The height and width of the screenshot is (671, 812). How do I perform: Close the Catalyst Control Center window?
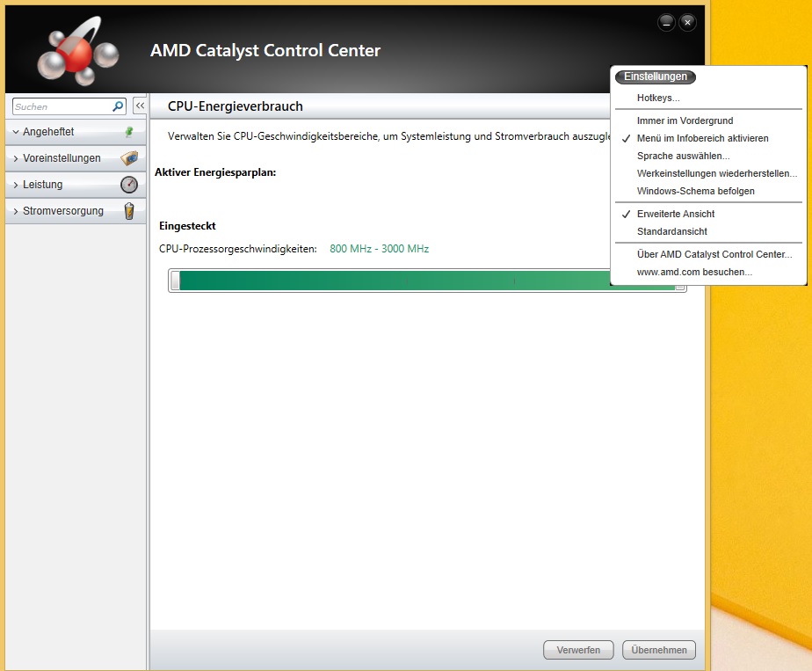(x=687, y=22)
